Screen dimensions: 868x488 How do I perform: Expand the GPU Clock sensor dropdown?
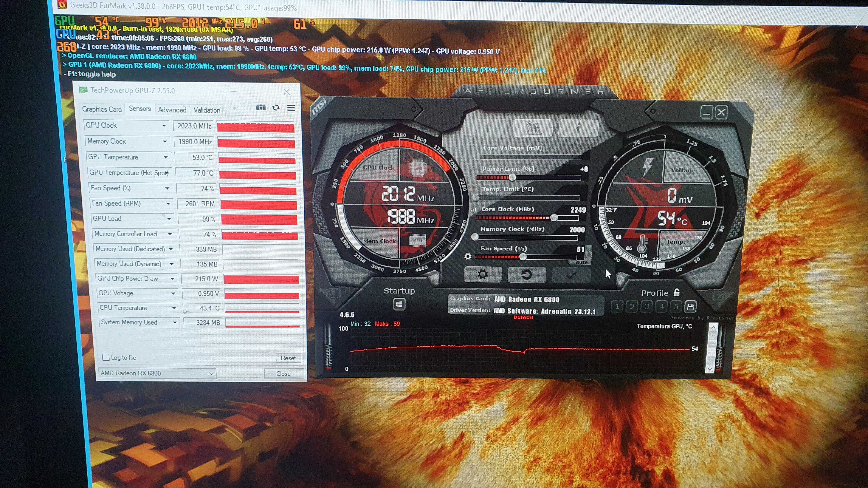coord(164,126)
